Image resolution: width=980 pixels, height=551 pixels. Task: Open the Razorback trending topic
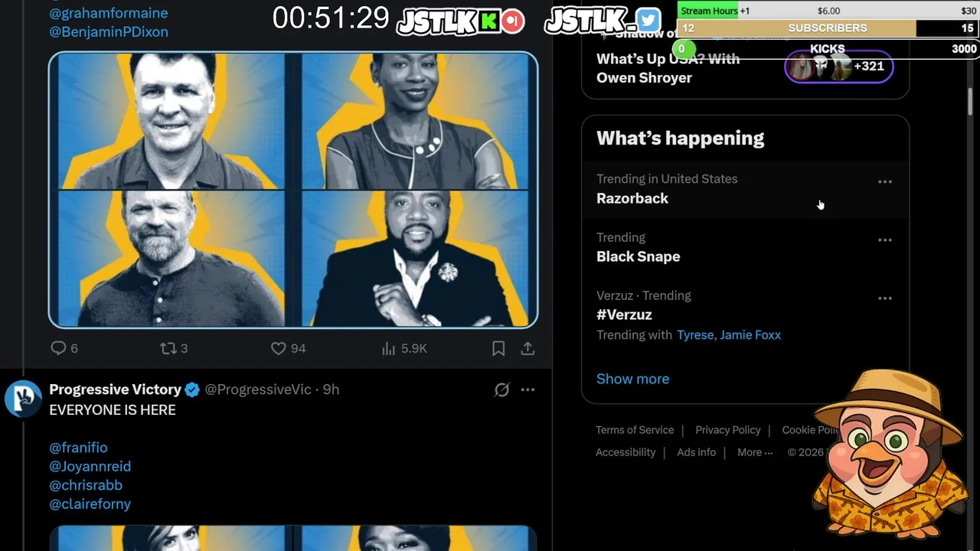click(745, 189)
